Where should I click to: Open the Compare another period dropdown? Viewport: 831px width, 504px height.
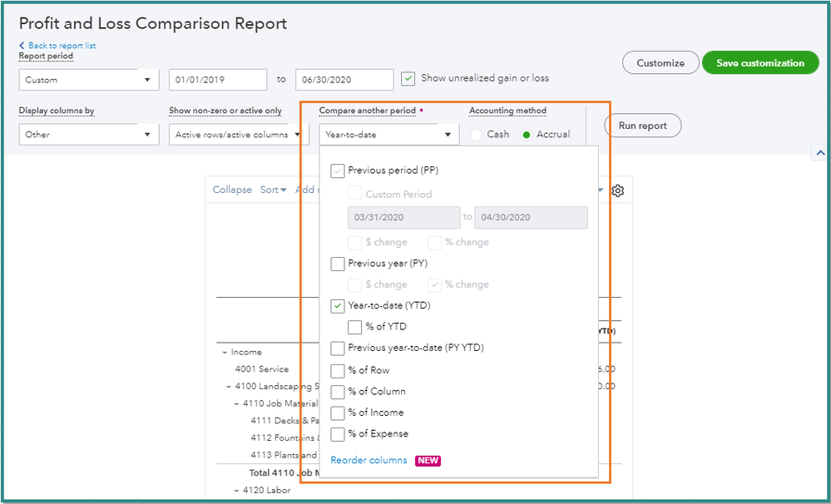point(388,135)
